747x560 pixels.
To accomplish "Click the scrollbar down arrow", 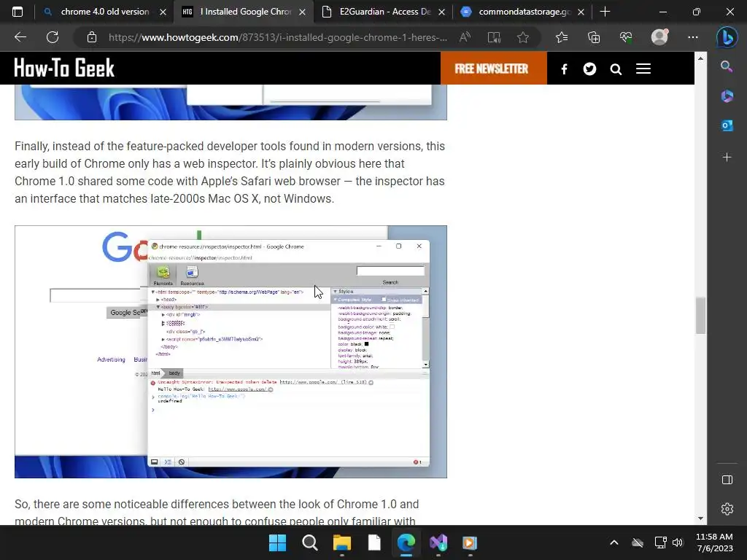I will click(x=700, y=518).
